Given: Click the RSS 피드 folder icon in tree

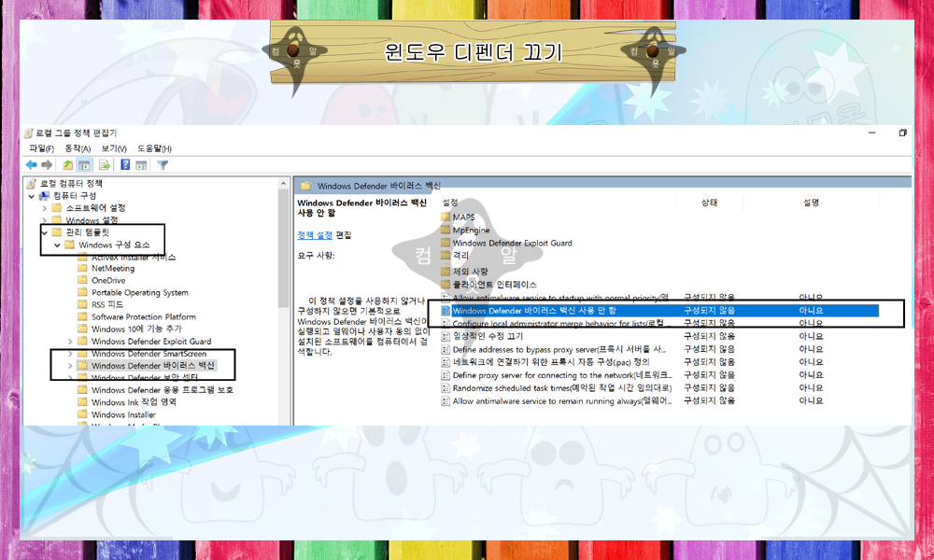Looking at the screenshot, I should tap(82, 304).
